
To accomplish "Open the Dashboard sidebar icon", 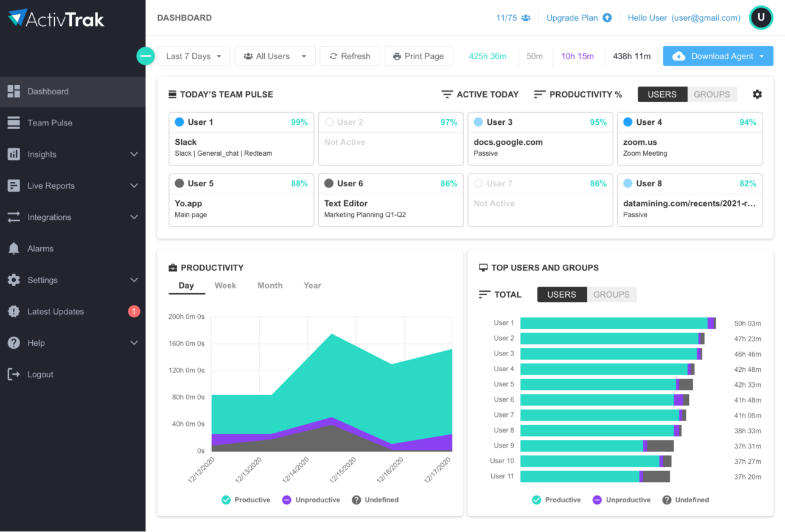I will (x=13, y=91).
